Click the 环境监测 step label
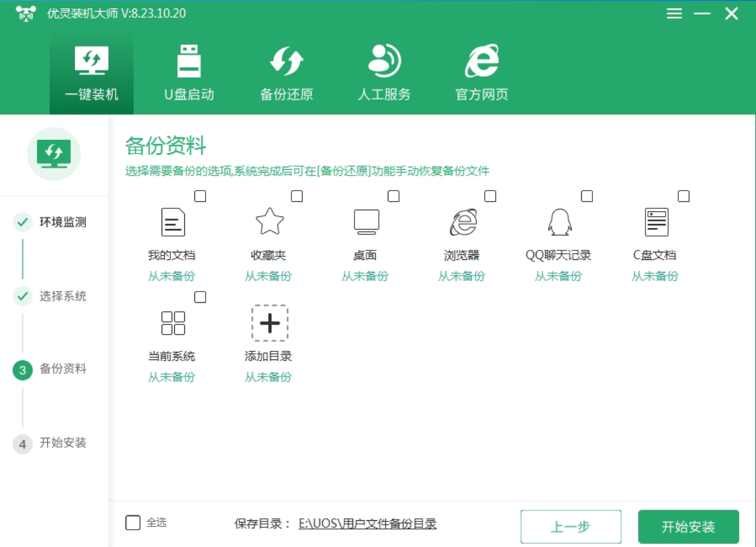 coord(63,222)
